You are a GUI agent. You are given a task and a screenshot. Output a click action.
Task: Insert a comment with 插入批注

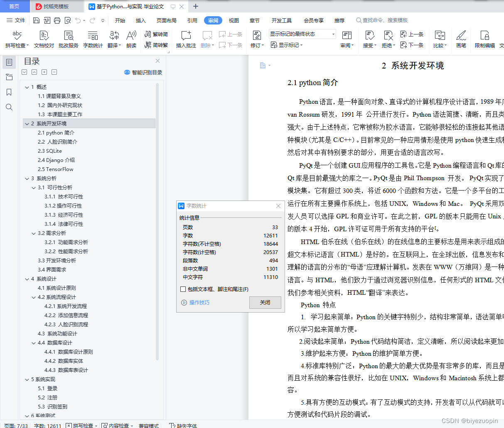[186, 39]
